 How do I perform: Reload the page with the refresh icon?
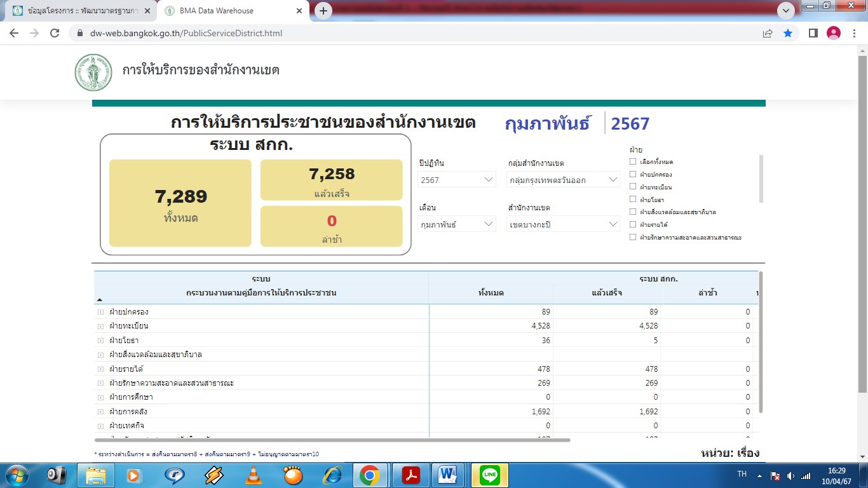click(x=55, y=33)
